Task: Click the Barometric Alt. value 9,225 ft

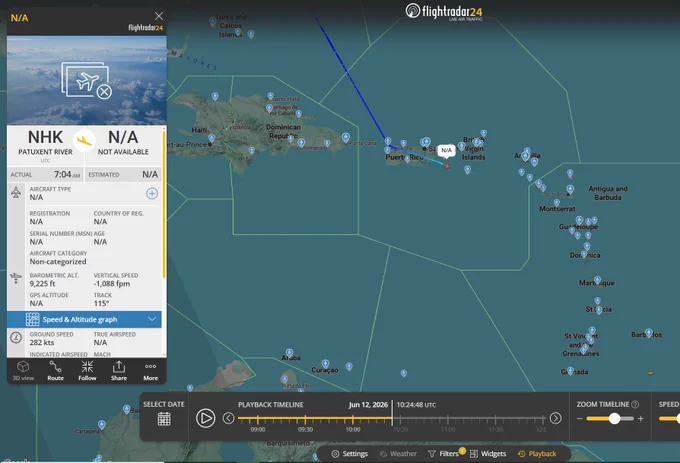Action: pyautogui.click(x=42, y=284)
